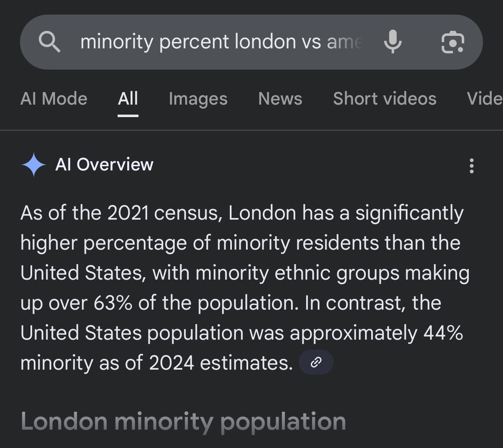Click the "approximately 44%" statistic text

[376, 333]
